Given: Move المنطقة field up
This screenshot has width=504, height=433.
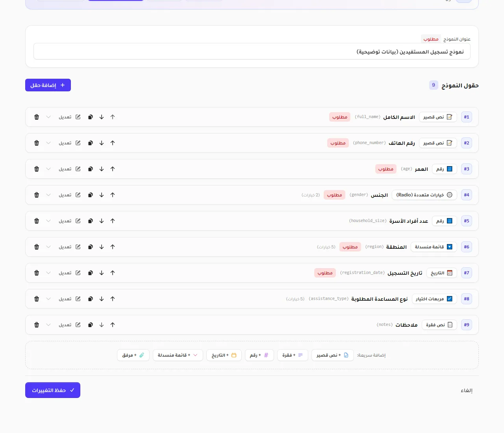Looking at the screenshot, I should (113, 247).
